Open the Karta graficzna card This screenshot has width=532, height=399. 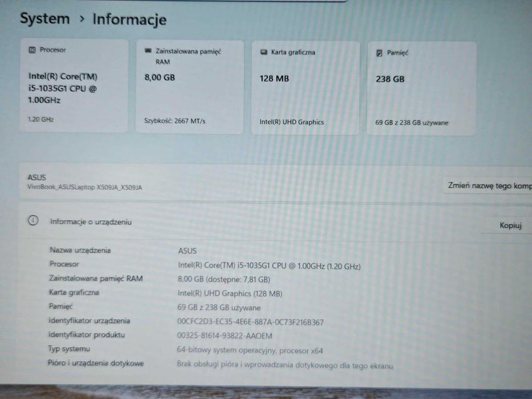(305, 88)
